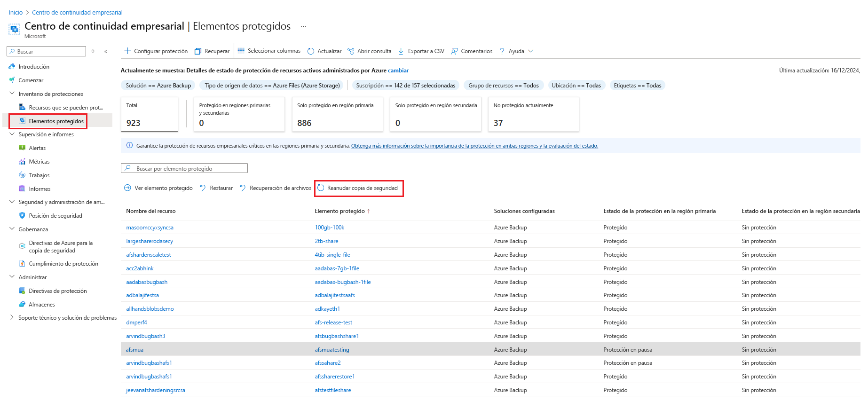Open the Centro de continuidad empresarial breadcrumb

[x=77, y=13]
